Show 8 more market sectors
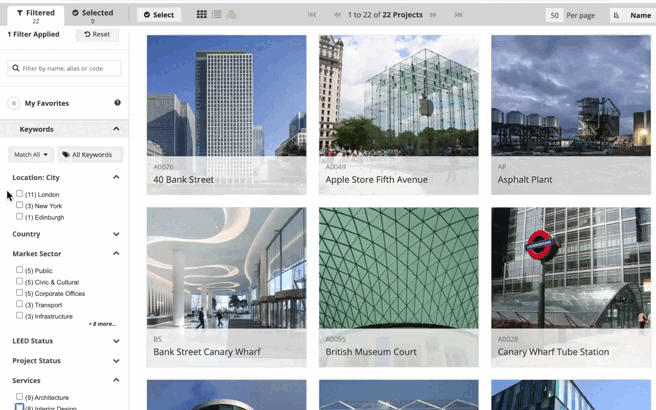 point(102,324)
